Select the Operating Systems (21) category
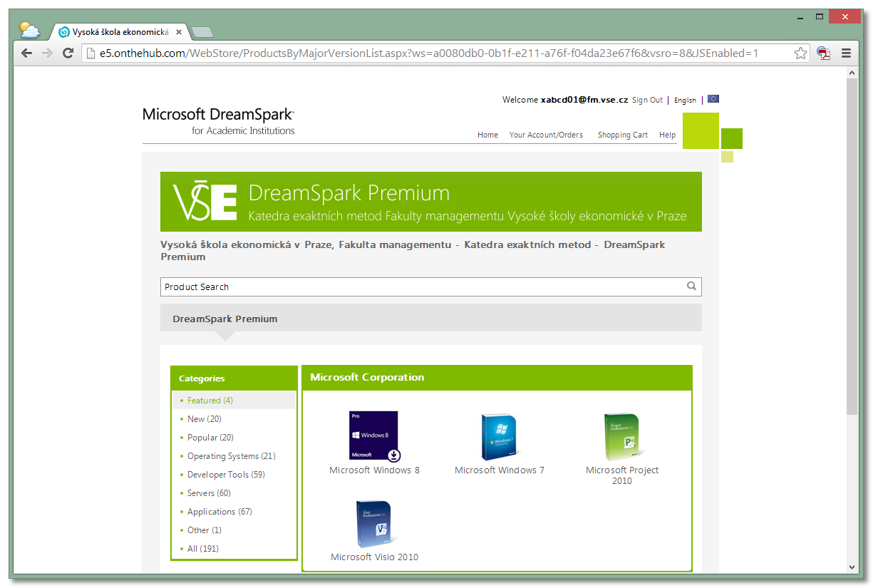This screenshot has height=588, width=873. click(231, 456)
